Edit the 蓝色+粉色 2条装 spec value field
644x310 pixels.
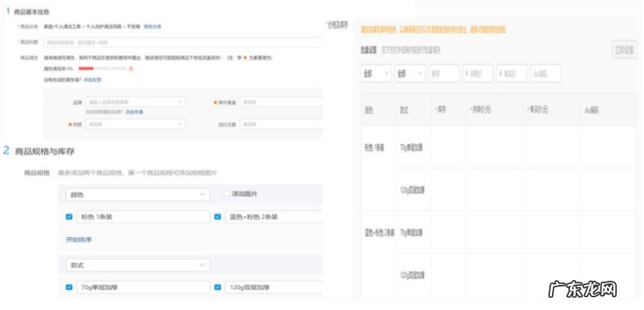pyautogui.click(x=274, y=217)
